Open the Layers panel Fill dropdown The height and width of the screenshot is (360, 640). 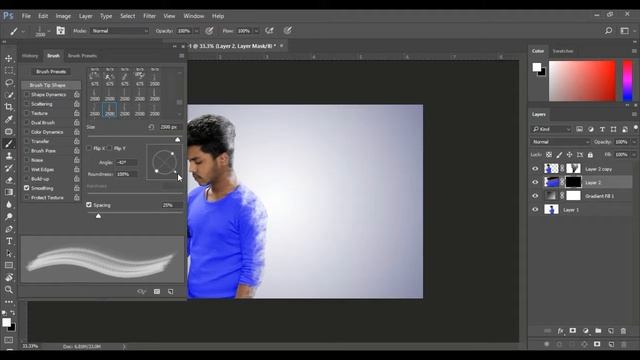(634, 155)
